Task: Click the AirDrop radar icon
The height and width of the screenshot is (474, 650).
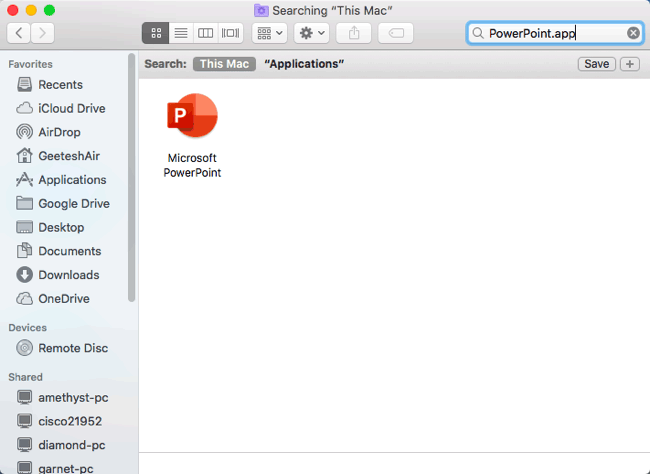Action: (x=24, y=132)
